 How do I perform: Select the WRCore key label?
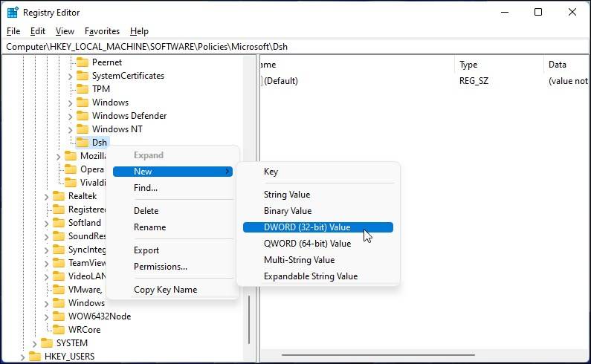pos(85,330)
